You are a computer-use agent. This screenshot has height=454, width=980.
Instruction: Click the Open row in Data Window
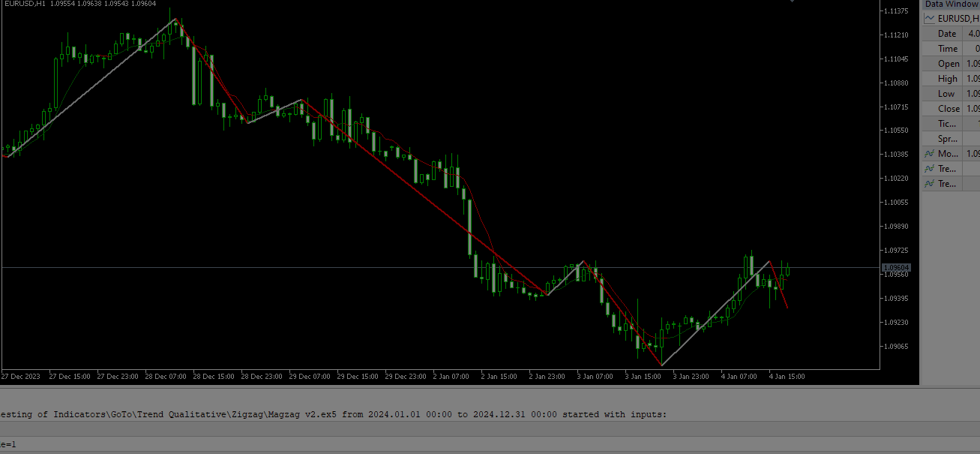click(x=951, y=64)
